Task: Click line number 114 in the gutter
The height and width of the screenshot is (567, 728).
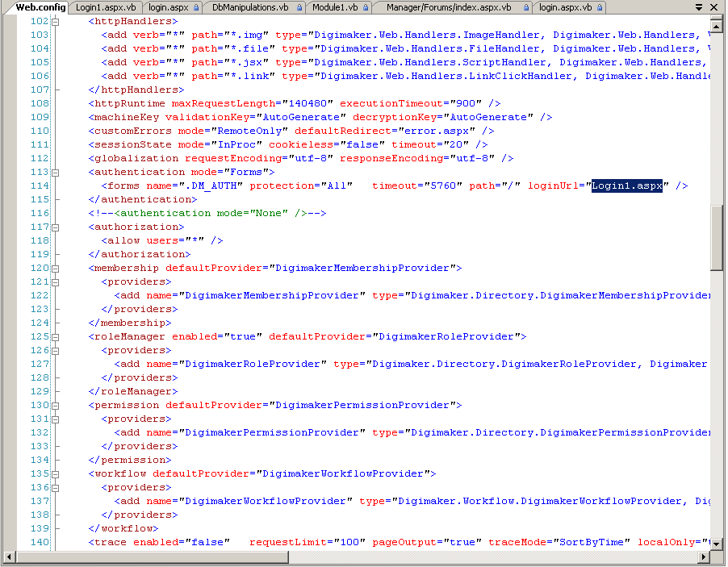Action: (x=40, y=186)
